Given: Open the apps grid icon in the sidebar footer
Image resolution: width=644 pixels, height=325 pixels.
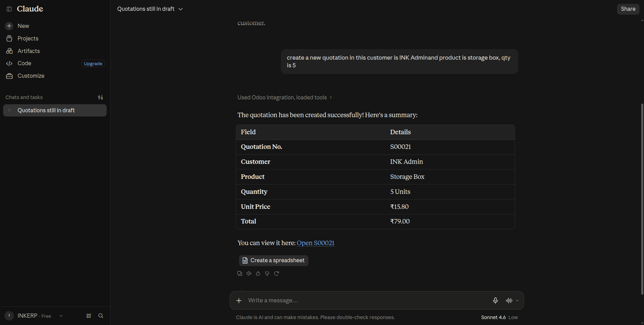Looking at the screenshot, I should pyautogui.click(x=89, y=316).
